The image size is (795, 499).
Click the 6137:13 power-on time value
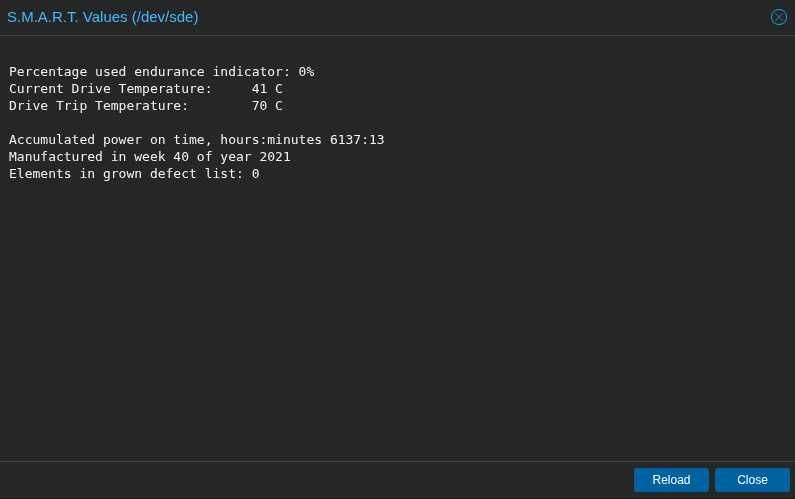pos(357,140)
